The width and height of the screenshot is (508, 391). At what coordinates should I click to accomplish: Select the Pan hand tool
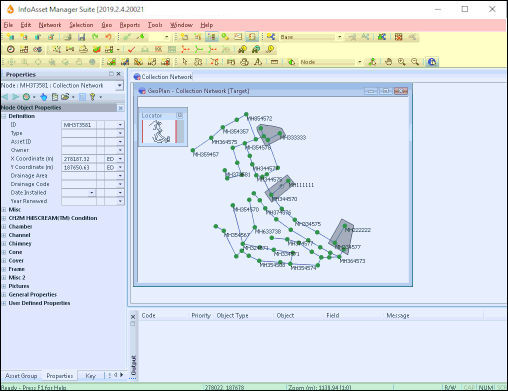(x=388, y=62)
